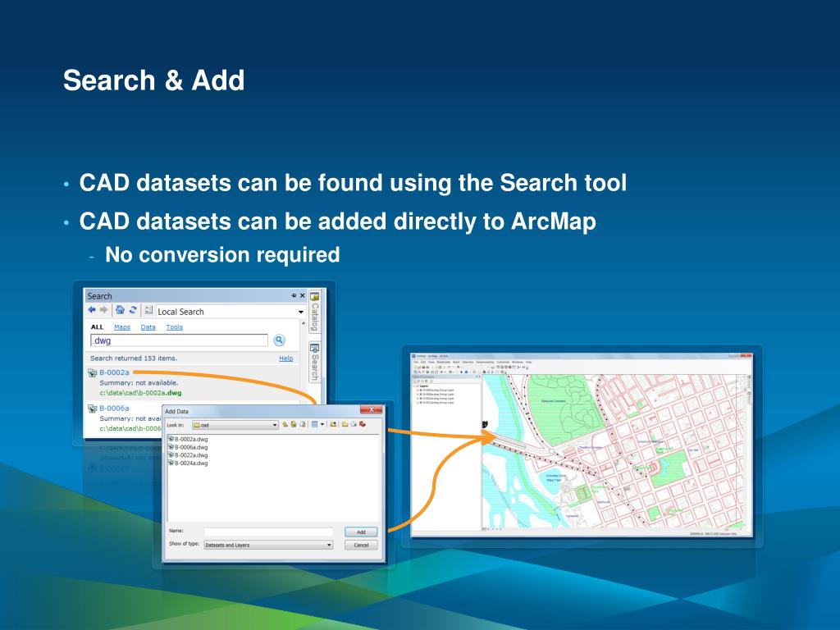The width and height of the screenshot is (840, 630).
Task: Click the magnifier search button next to .dwg
Action: click(279, 340)
